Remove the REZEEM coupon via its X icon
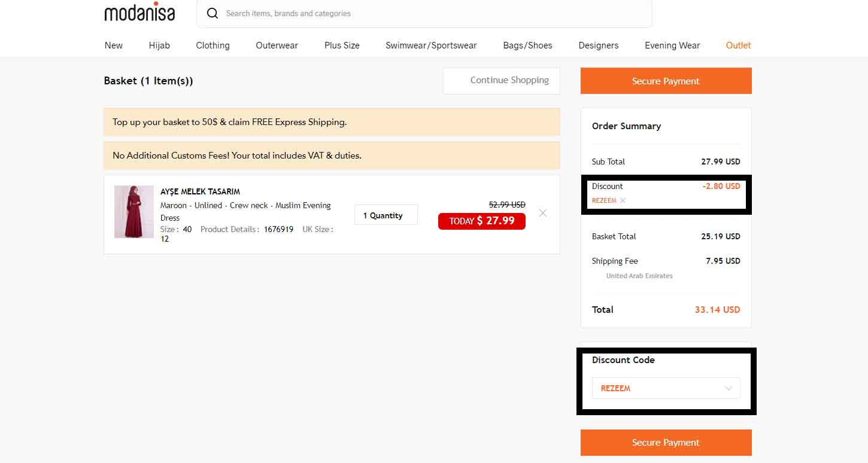 [x=622, y=200]
